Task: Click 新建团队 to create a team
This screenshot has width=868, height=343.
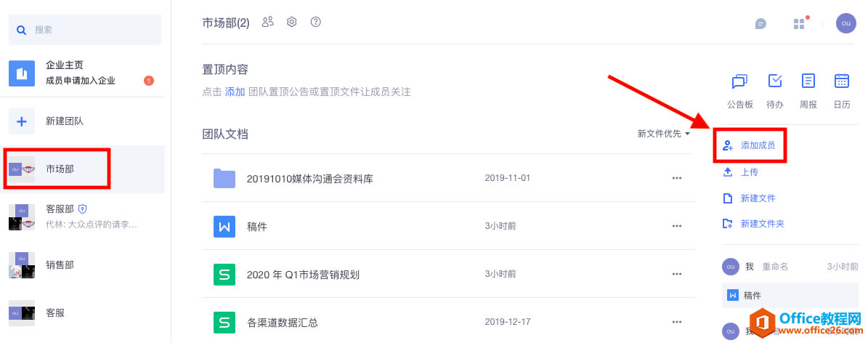Action: click(x=64, y=121)
